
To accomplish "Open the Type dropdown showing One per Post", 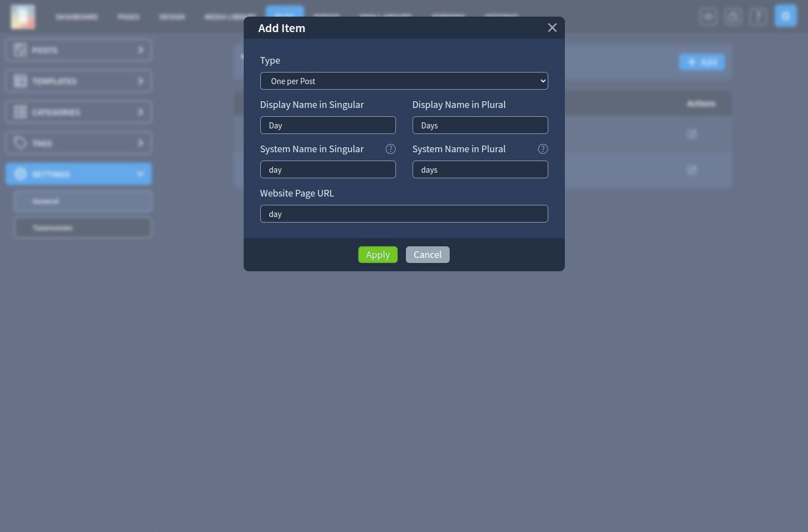I will tap(404, 81).
